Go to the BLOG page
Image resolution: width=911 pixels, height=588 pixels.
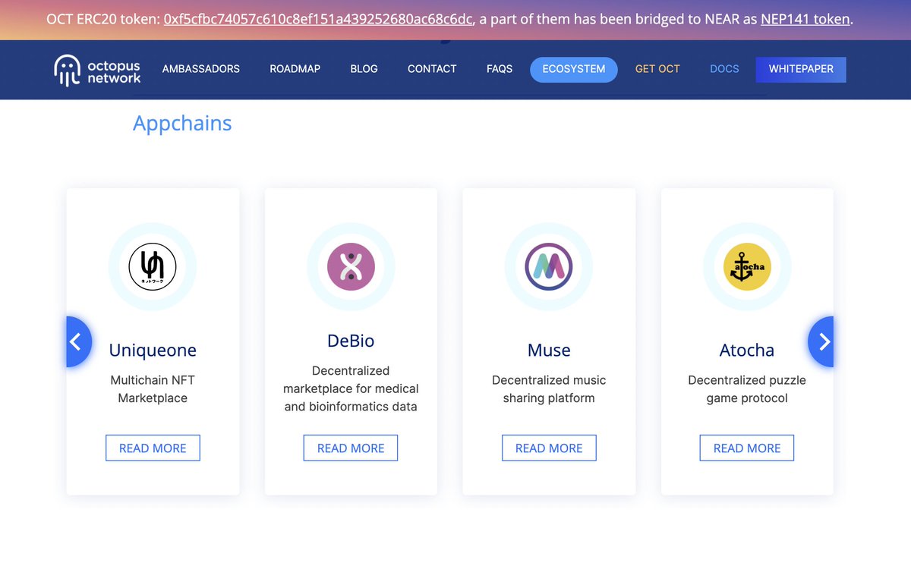364,69
